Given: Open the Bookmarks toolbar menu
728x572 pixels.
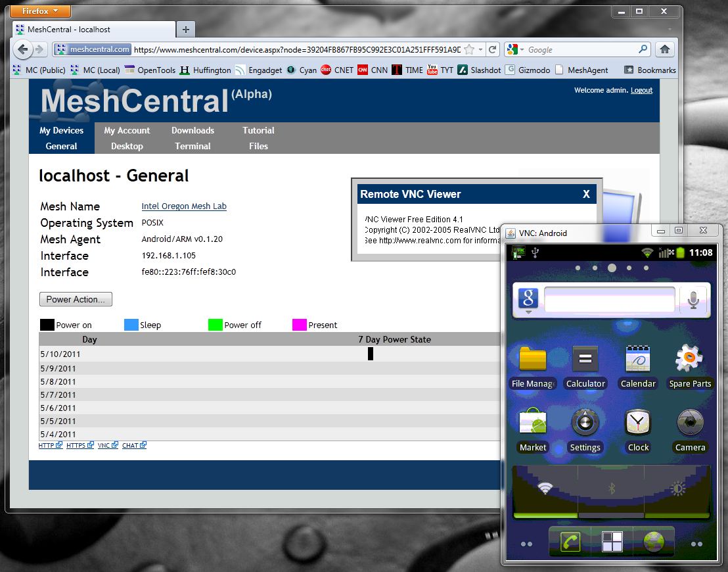Looking at the screenshot, I should pyautogui.click(x=650, y=70).
